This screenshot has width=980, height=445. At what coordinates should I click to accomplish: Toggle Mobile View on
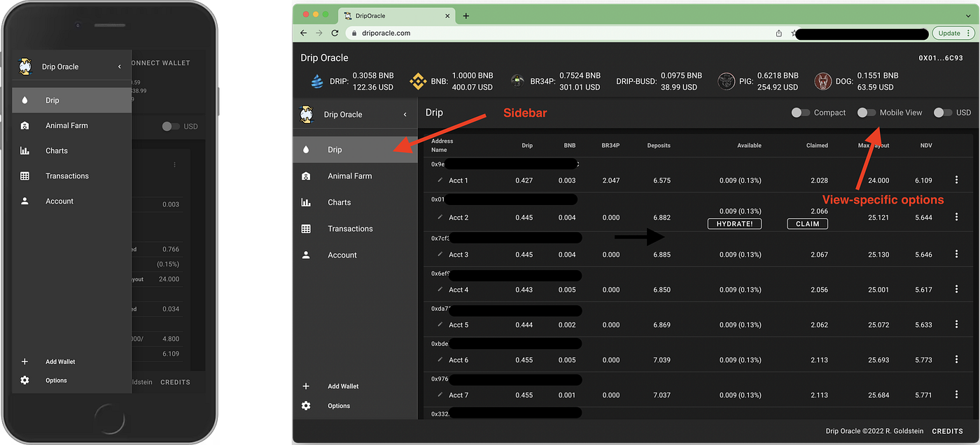coord(865,111)
